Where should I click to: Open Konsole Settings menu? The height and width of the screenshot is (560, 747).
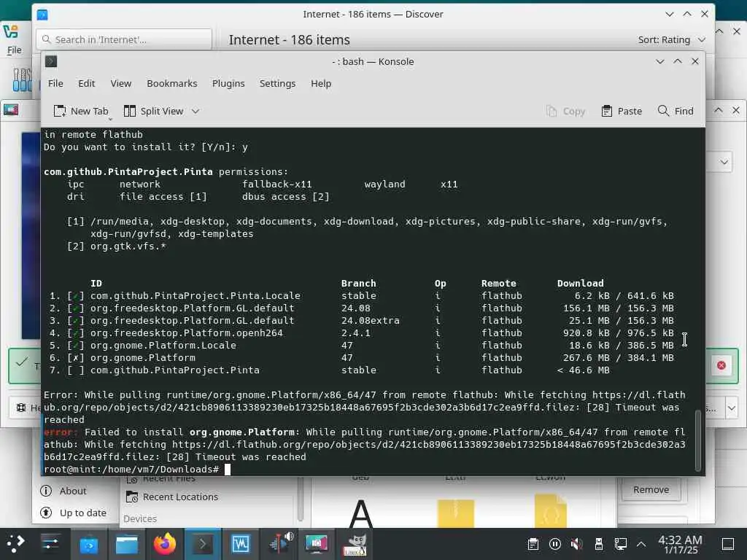277,83
